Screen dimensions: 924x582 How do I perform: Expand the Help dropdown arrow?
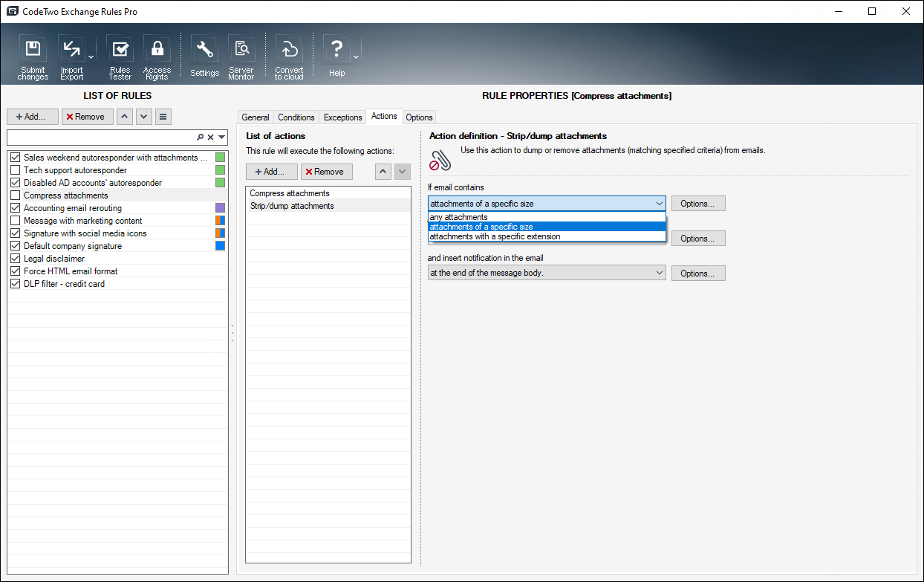(356, 57)
